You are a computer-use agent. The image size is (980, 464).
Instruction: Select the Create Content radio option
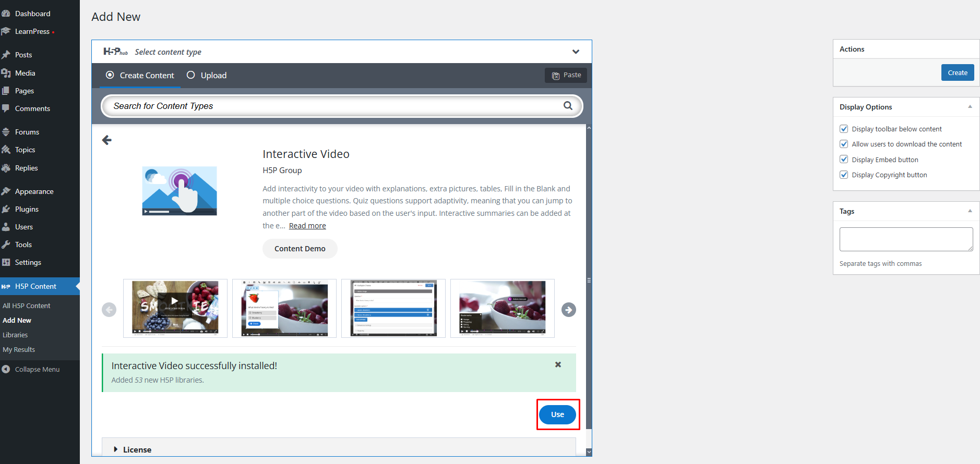pos(110,75)
